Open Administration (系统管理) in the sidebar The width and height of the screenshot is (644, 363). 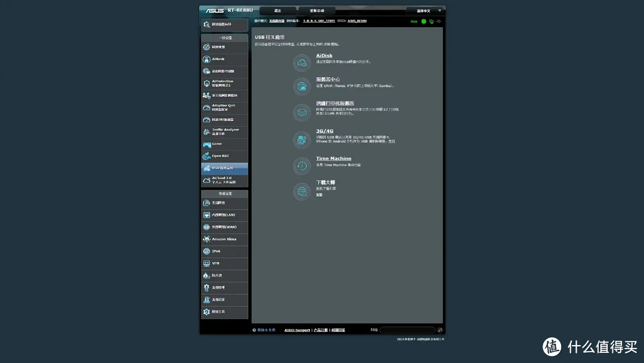224,288
